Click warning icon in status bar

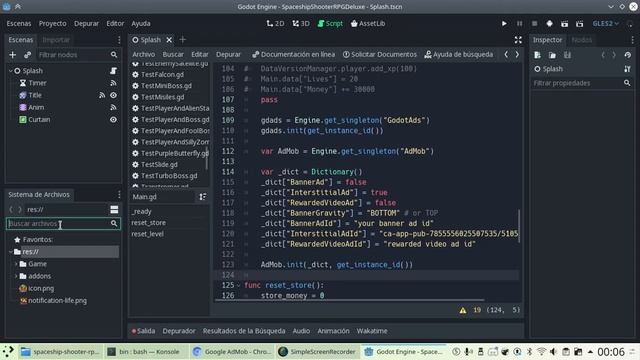[x=462, y=310]
